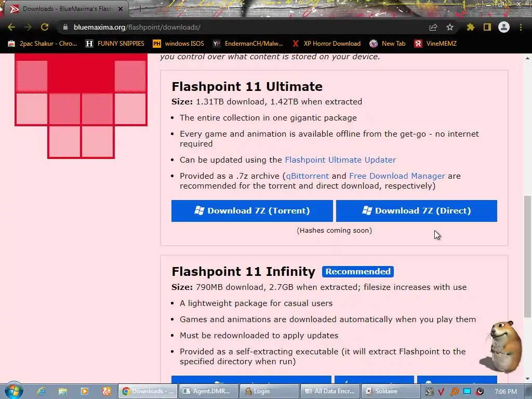The height and width of the screenshot is (399, 532).
Task: Open the Windows Start orb
Action: tap(14, 390)
